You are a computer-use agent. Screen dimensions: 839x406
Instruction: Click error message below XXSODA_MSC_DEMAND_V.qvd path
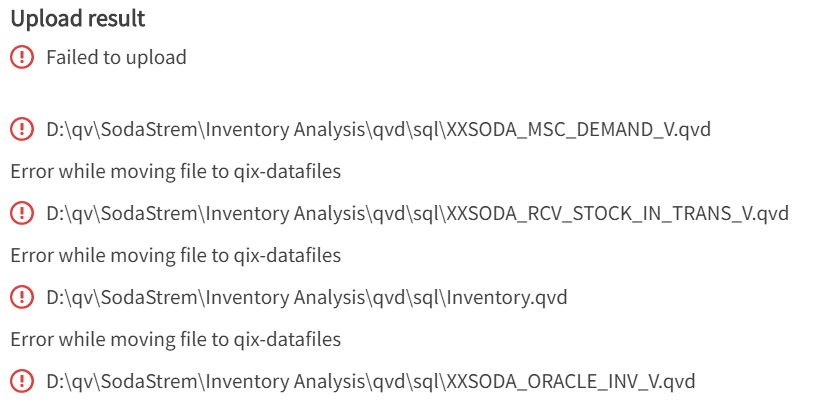(x=176, y=171)
